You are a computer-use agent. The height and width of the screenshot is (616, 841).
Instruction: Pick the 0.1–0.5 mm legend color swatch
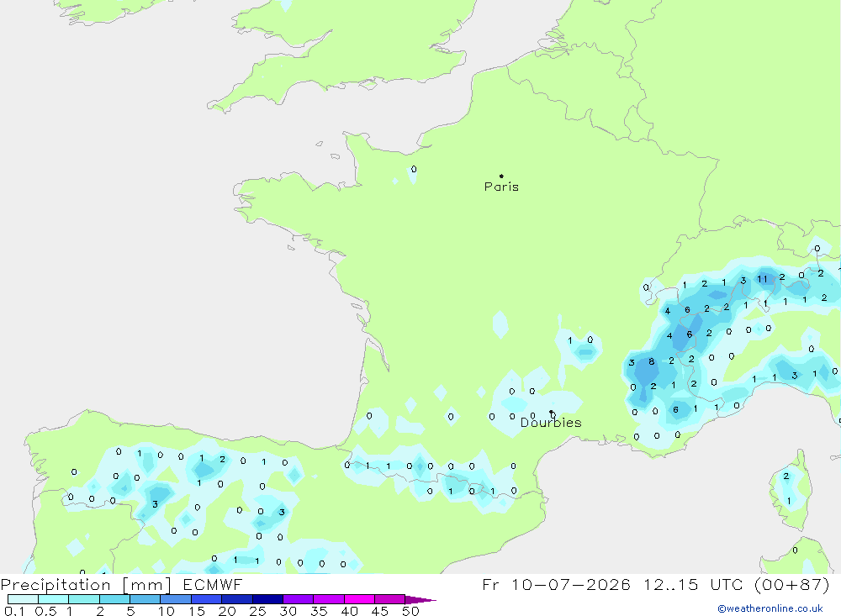(x=23, y=599)
